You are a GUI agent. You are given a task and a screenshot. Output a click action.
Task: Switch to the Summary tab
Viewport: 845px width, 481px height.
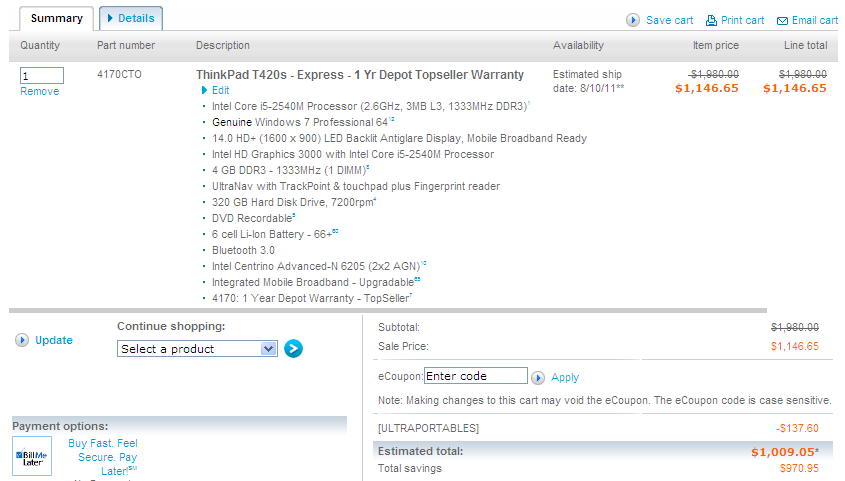[x=57, y=18]
